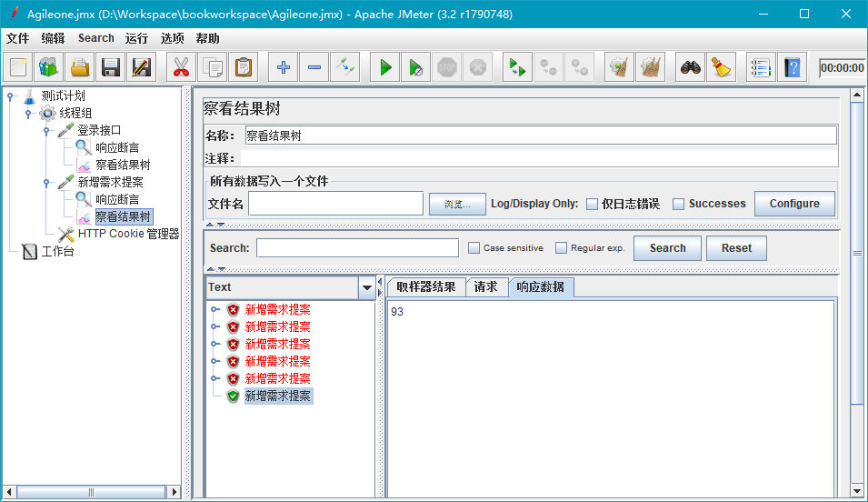868x502 pixels.
Task: Open the 编辑 menu
Action: 53,38
